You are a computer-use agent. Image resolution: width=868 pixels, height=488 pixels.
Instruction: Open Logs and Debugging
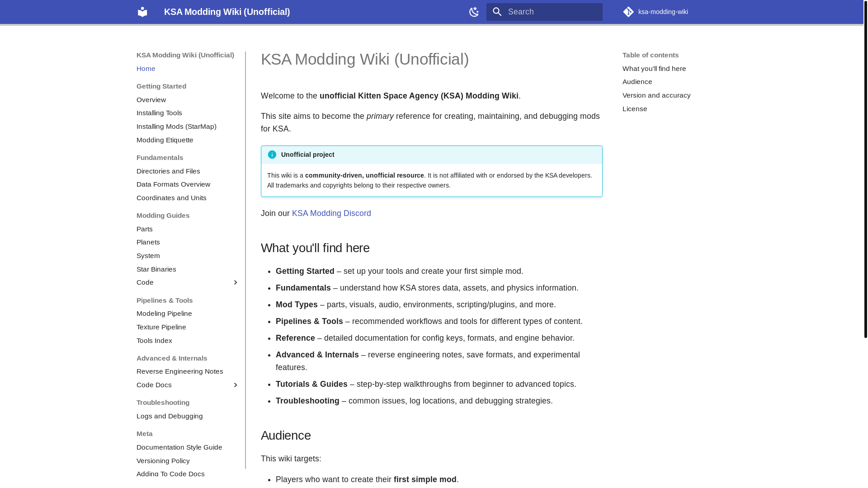click(170, 416)
